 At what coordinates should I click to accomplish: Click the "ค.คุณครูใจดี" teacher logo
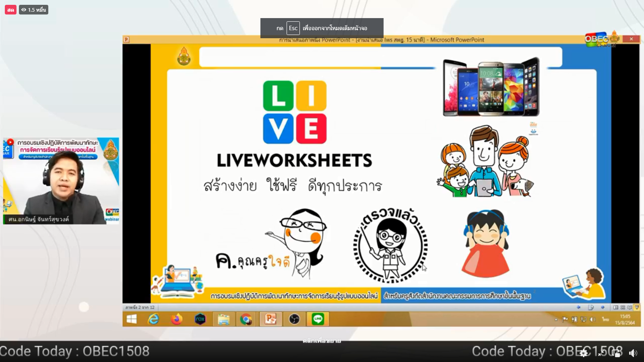(x=272, y=244)
